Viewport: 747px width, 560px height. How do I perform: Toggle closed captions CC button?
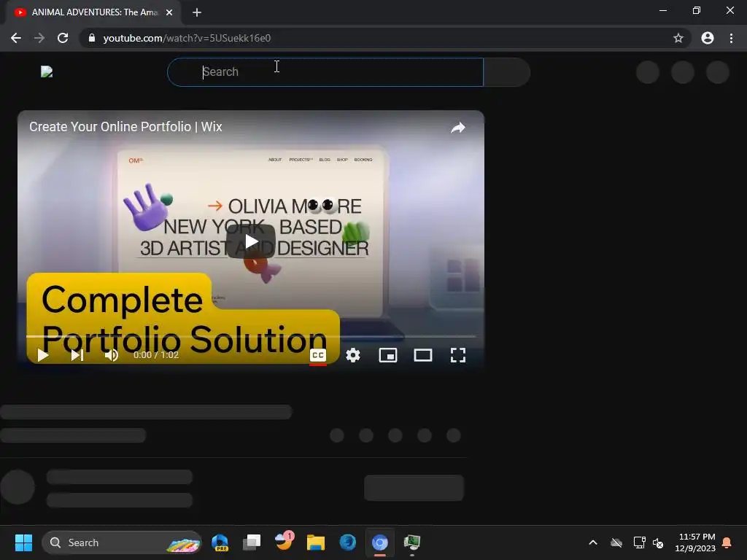point(318,355)
